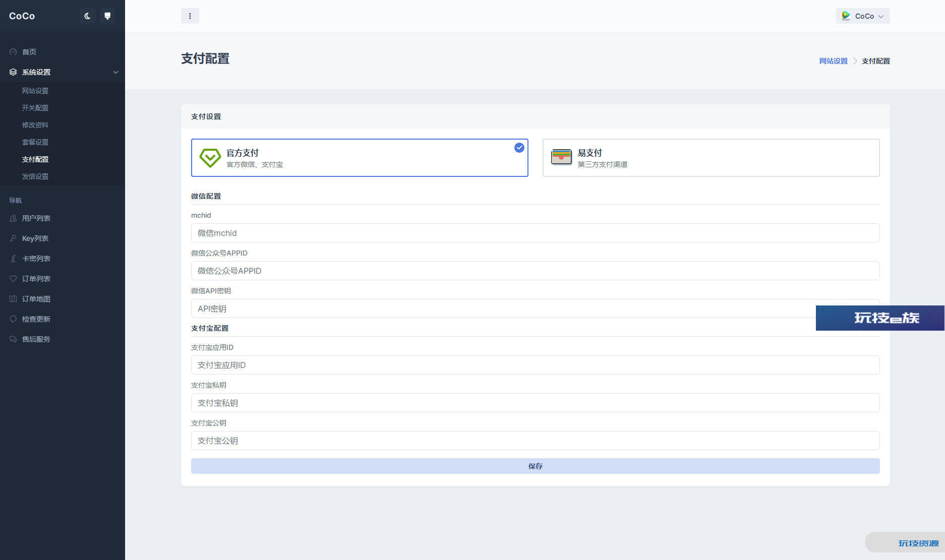Click the 用户列表 user icon

tap(13, 218)
